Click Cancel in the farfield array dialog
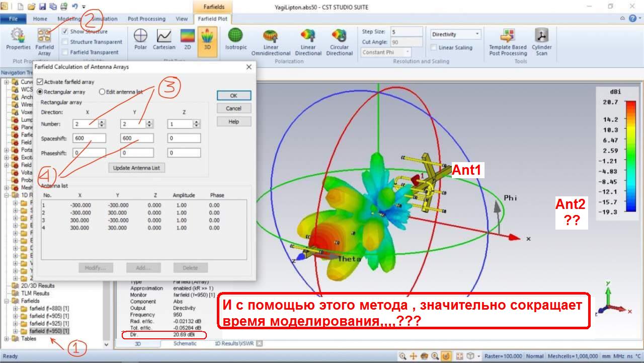 [233, 108]
